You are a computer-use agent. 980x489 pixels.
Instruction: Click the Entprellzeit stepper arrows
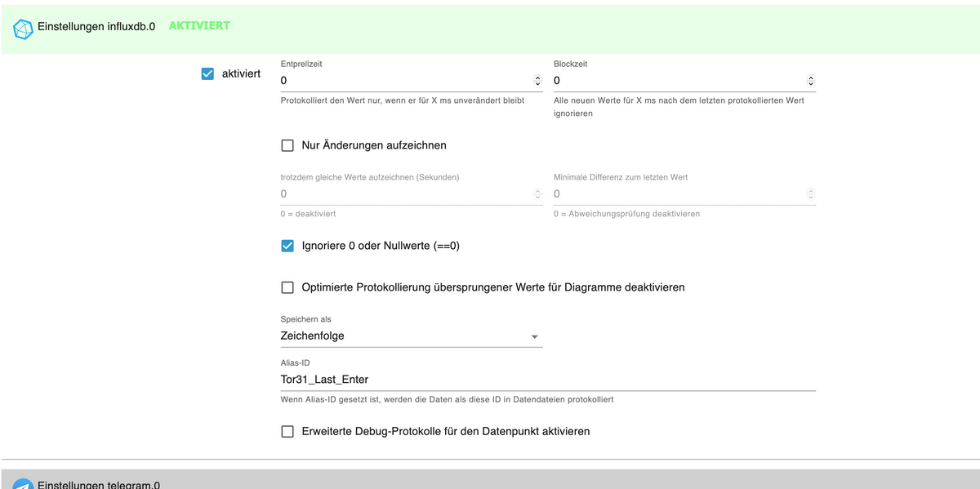tap(537, 81)
